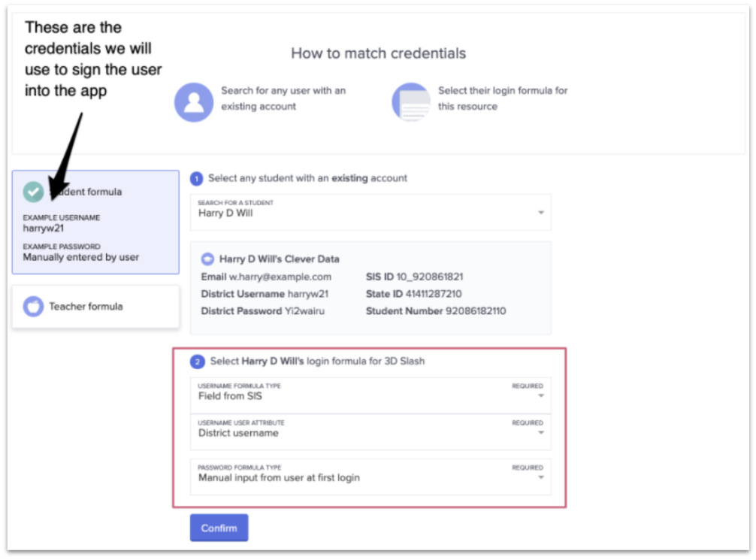Expand the Username Formula Type dropdown
The width and height of the screenshot is (756, 560).
(x=540, y=396)
